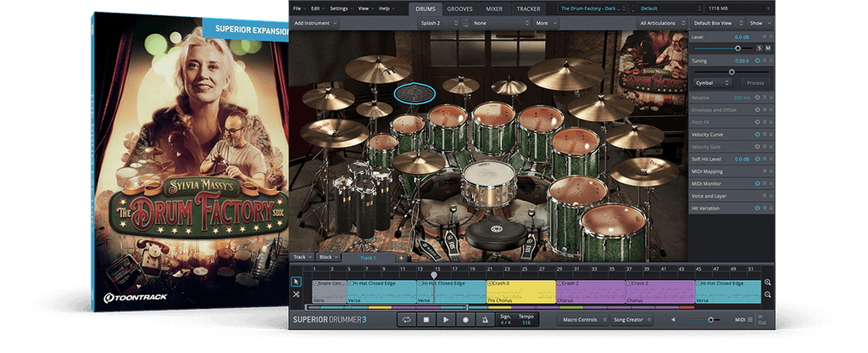Enable Velocity Gate power button
The width and height of the screenshot is (868, 353).
(x=757, y=146)
